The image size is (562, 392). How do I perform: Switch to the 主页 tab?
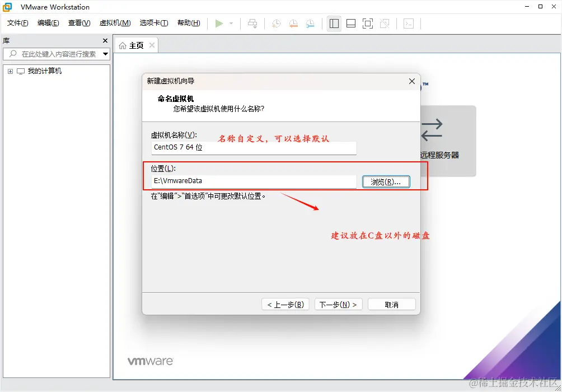click(x=136, y=45)
